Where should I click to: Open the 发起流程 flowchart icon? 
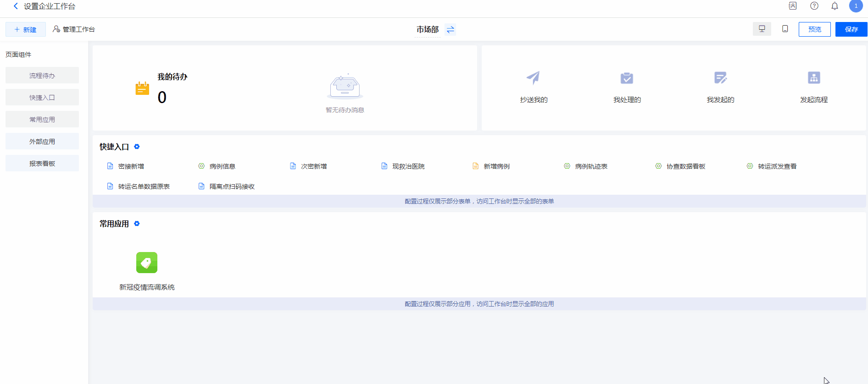[x=814, y=78]
